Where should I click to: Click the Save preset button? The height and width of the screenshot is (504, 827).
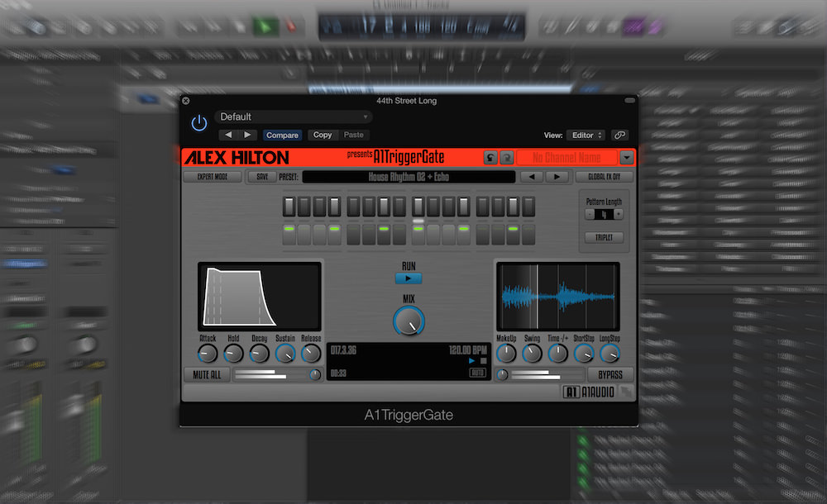click(x=262, y=177)
